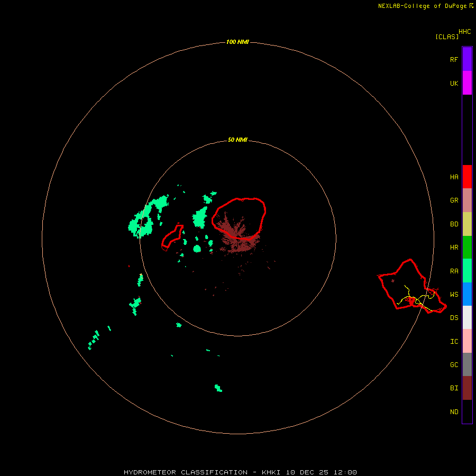The width and height of the screenshot is (476, 476).
Task: Click the GC legend label
Action: coord(454,365)
